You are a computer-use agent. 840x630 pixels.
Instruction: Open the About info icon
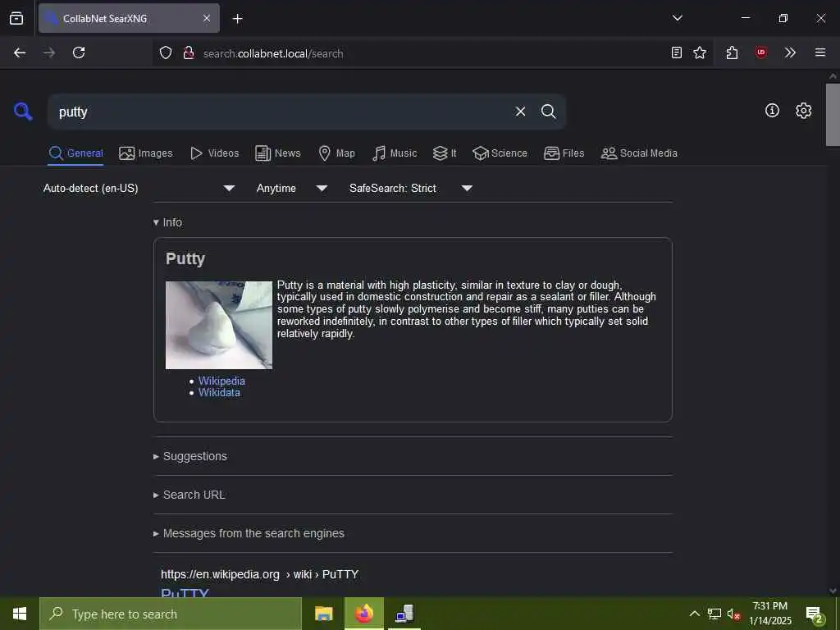(772, 111)
